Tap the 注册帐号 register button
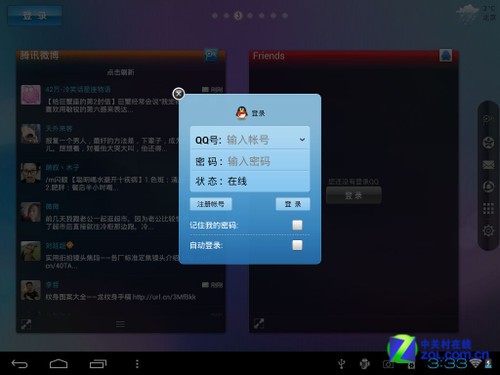 211,204
